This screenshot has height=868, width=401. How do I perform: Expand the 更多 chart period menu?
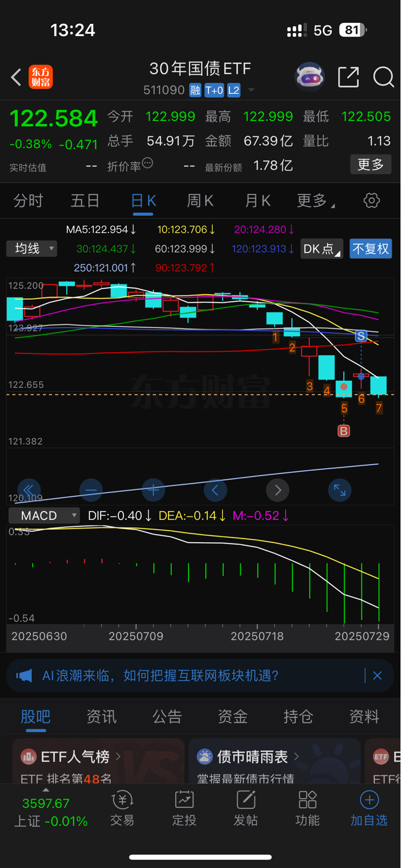[x=315, y=201]
